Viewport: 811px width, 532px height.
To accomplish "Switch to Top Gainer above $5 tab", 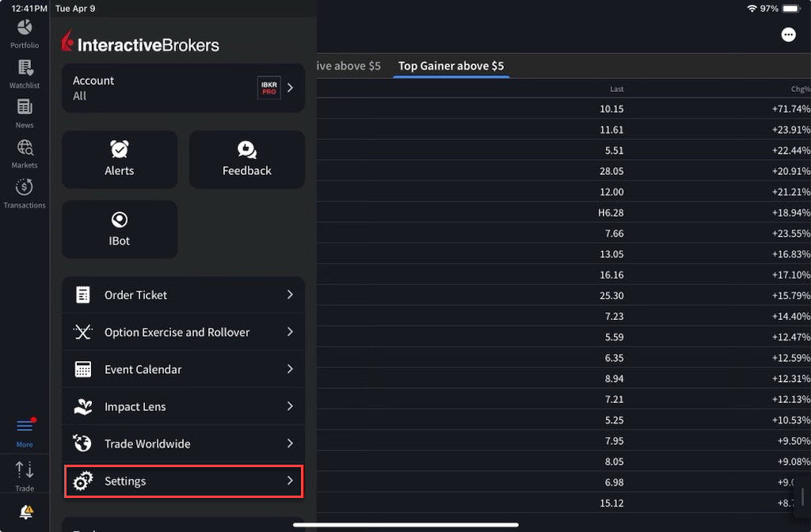I will 451,66.
